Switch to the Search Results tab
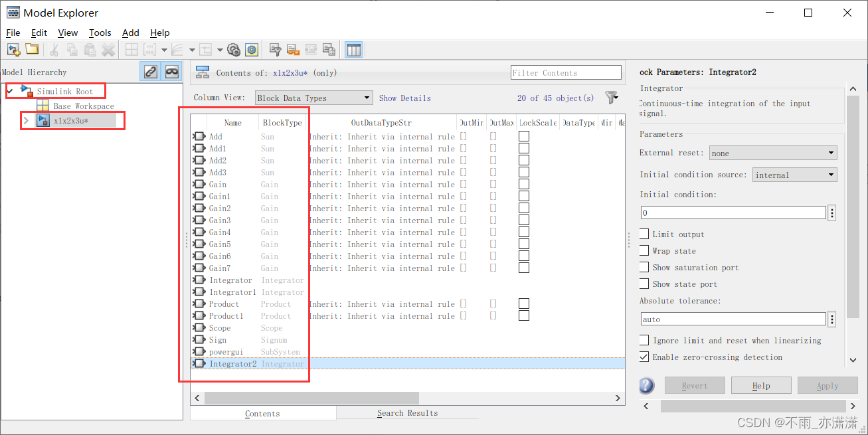 click(x=408, y=413)
